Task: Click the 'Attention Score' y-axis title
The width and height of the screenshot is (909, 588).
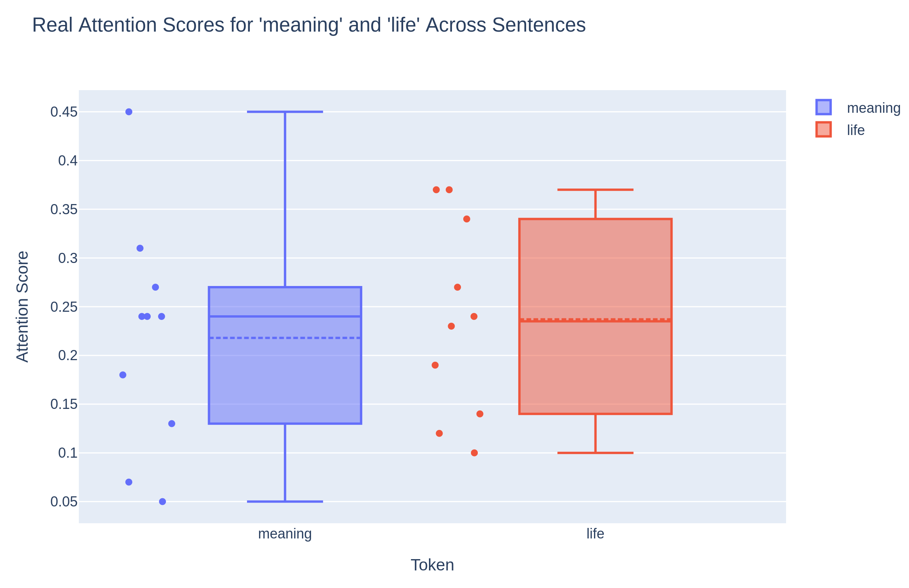Action: coord(23,307)
